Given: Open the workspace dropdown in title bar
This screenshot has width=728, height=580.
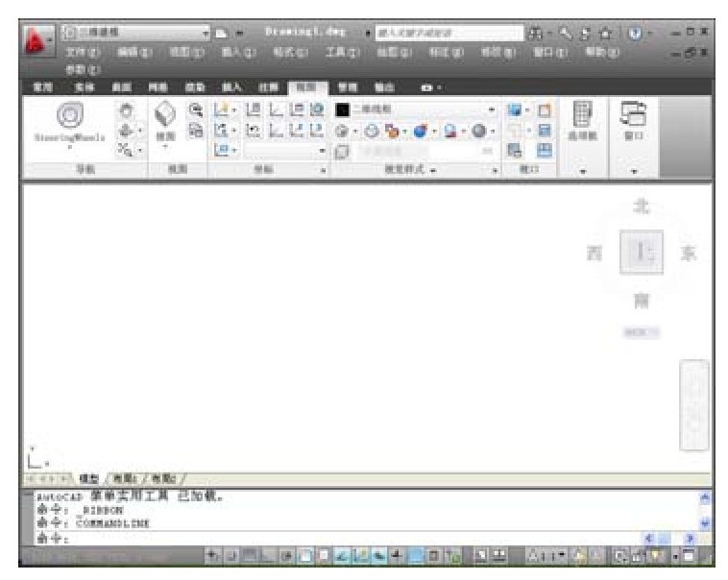Looking at the screenshot, I should (135, 33).
